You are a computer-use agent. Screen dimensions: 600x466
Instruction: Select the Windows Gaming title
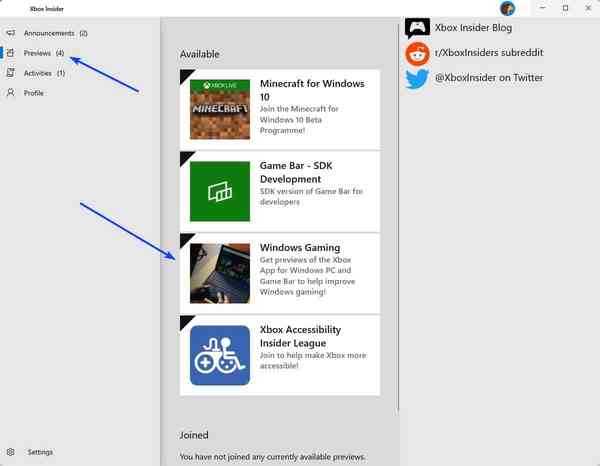(300, 248)
